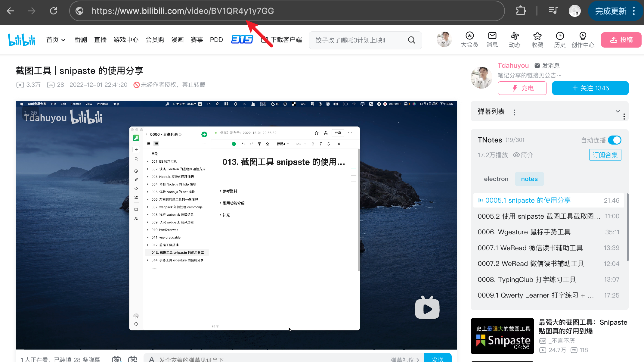Image resolution: width=644 pixels, height=362 pixels.
Task: Collapse the 弹幕列表 panel with its chevron
Action: coord(618,111)
